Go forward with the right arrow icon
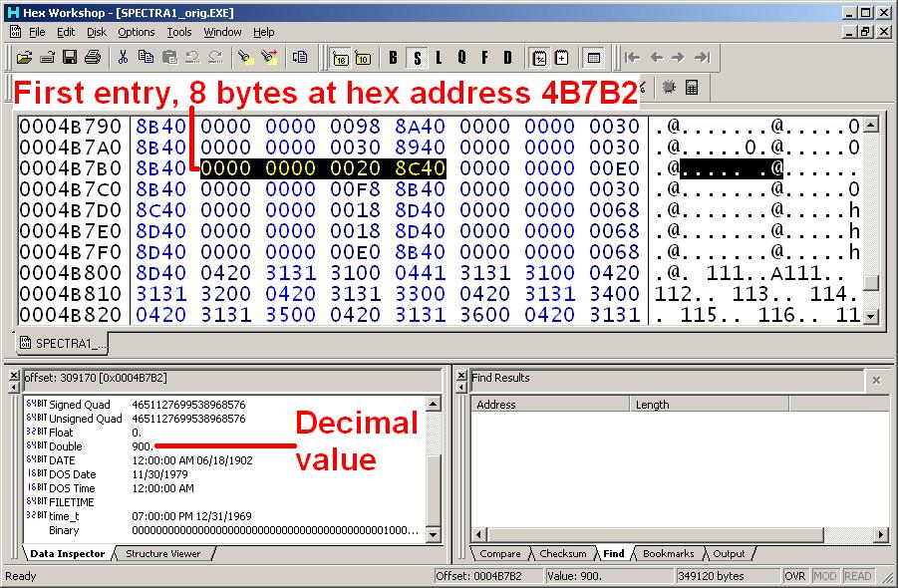This screenshot has height=588, width=898. [678, 57]
